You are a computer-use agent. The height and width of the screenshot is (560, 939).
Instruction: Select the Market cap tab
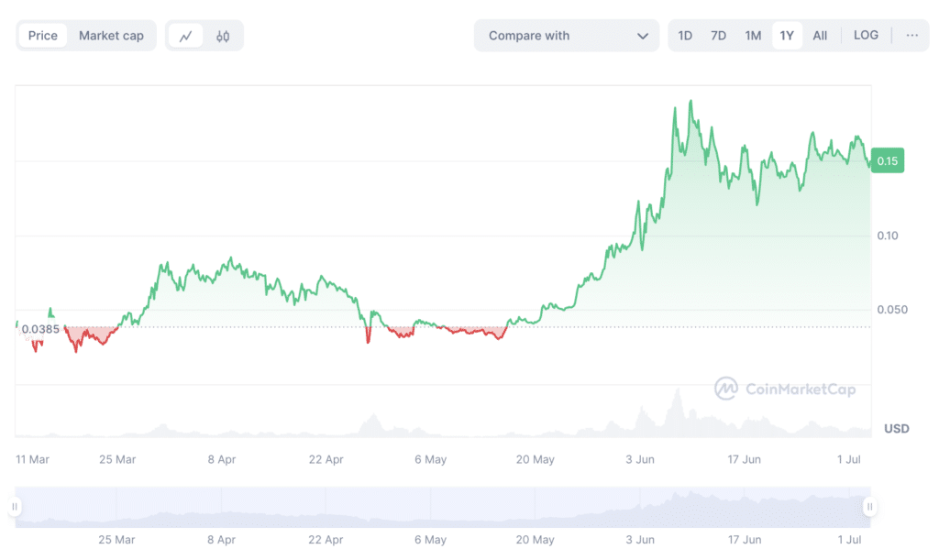click(x=111, y=36)
